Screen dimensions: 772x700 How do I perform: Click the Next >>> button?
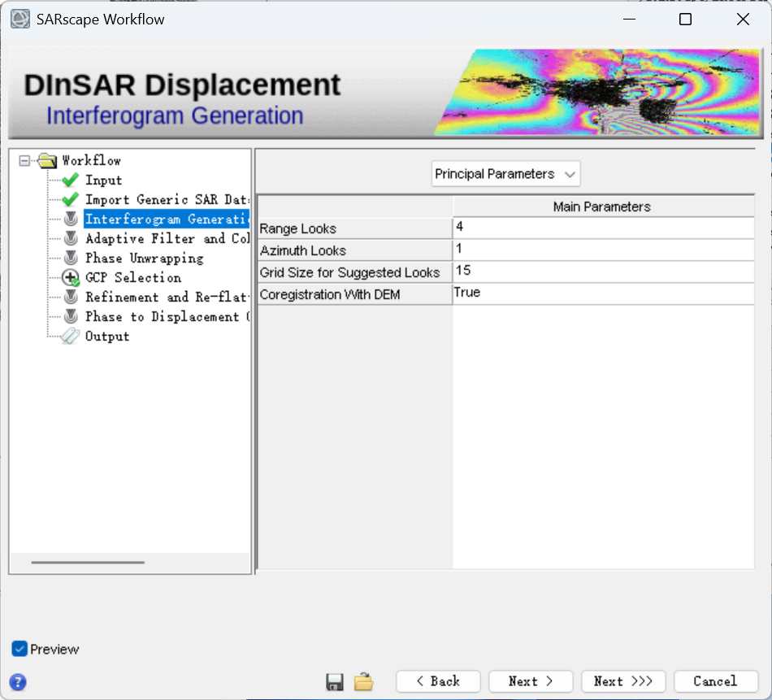click(x=623, y=681)
